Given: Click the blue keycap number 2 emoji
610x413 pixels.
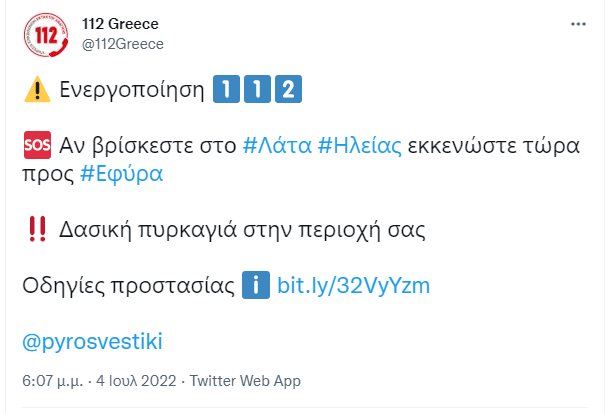Looking at the screenshot, I should [x=287, y=91].
